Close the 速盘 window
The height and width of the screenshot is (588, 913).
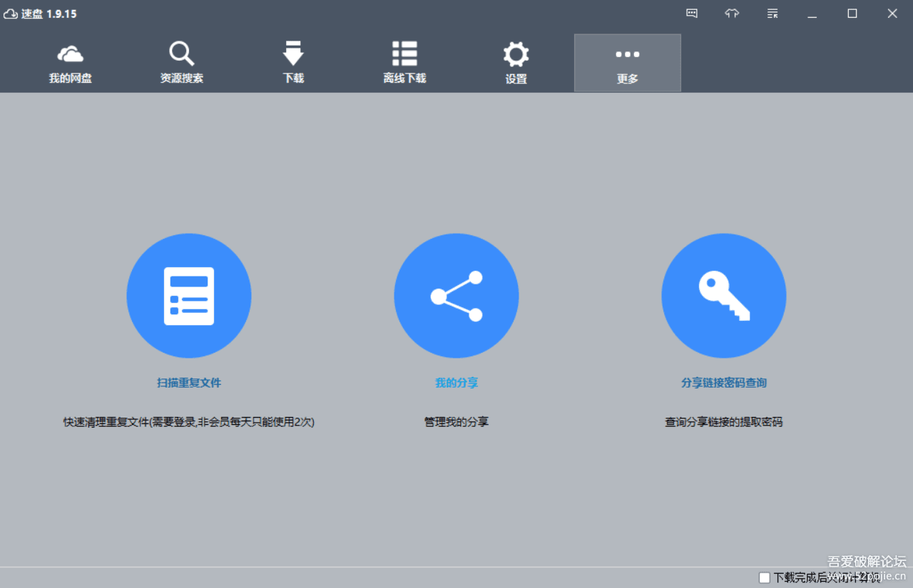(x=892, y=14)
